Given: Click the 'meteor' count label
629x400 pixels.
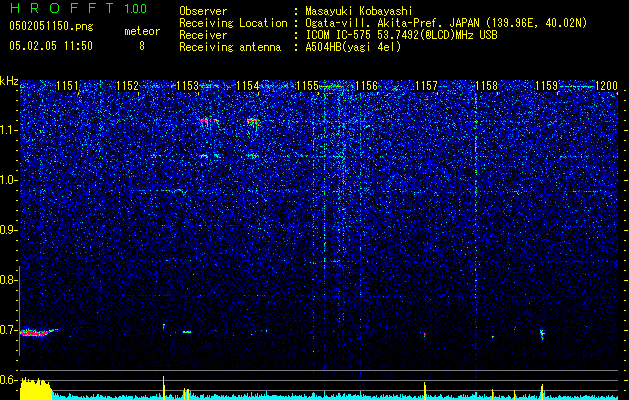Looking at the screenshot, I should [142, 31].
